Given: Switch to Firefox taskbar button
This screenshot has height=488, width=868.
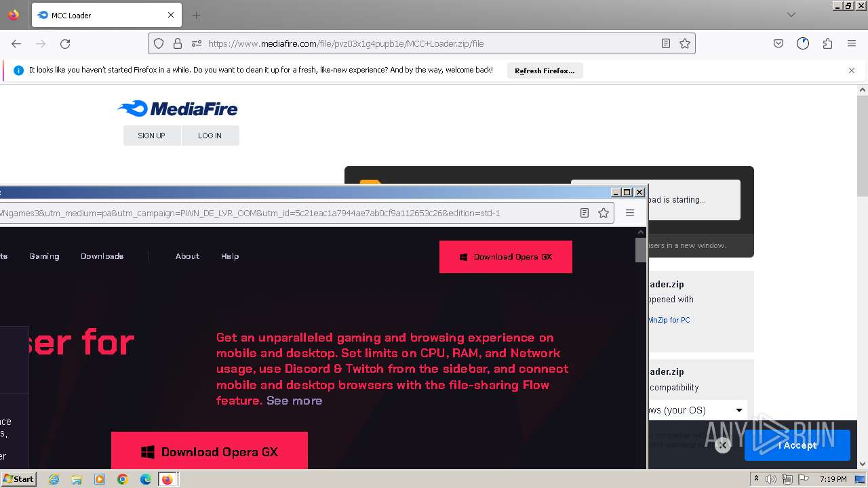Looking at the screenshot, I should [x=167, y=479].
